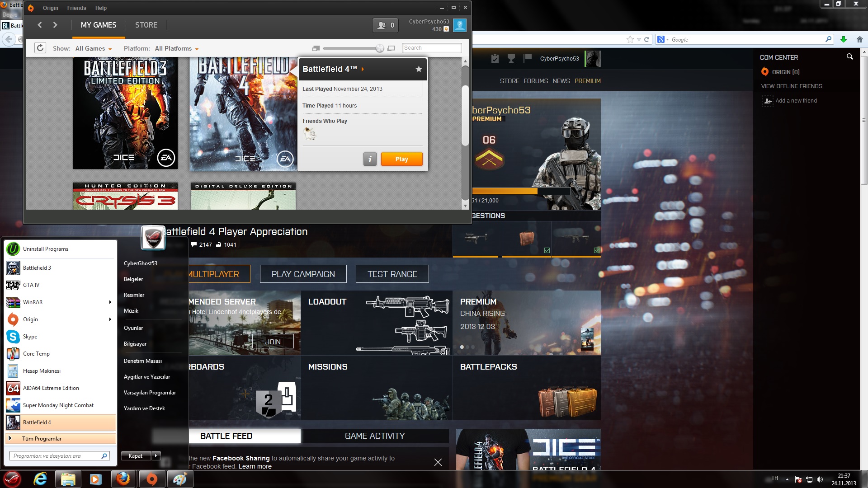Image resolution: width=868 pixels, height=488 pixels.
Task: Click the friend avatar under Friends Who Play
Action: (x=310, y=134)
